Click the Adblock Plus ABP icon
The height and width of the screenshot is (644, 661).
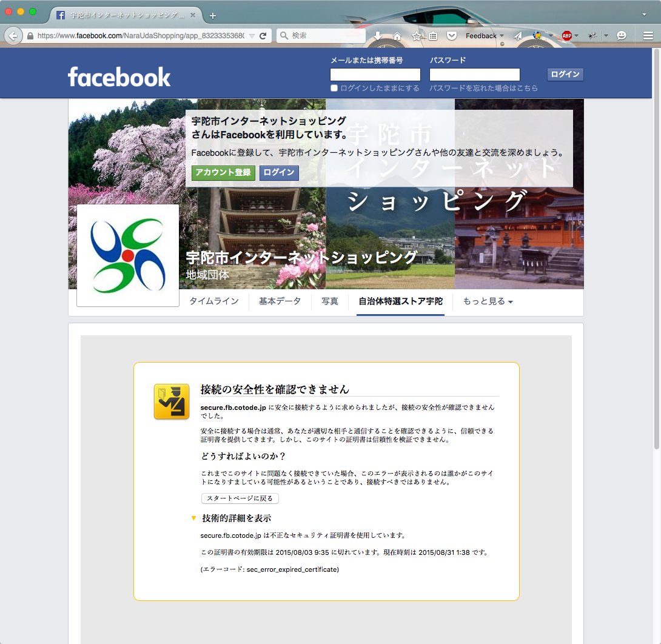[x=567, y=36]
